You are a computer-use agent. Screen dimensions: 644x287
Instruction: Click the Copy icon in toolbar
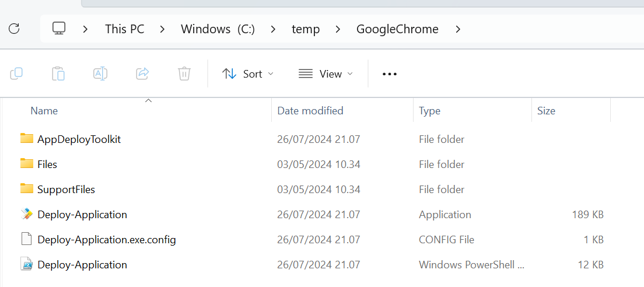(x=16, y=73)
